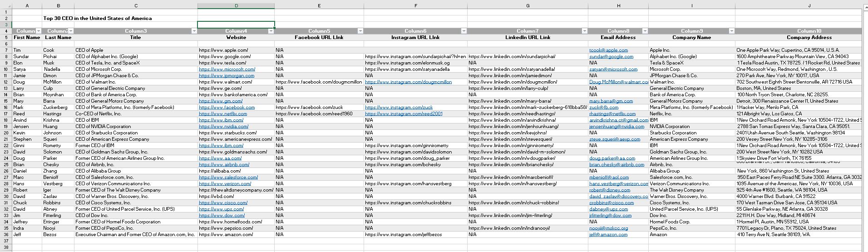The width and height of the screenshot is (868, 252).
Task: Follow the https://www.jpmorgan.com link
Action: (227, 75)
